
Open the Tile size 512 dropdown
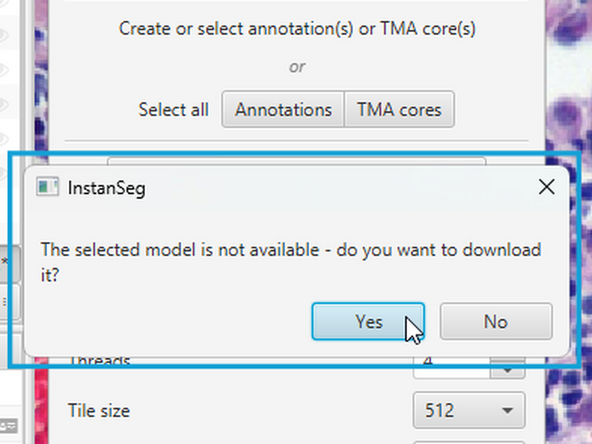(x=469, y=410)
